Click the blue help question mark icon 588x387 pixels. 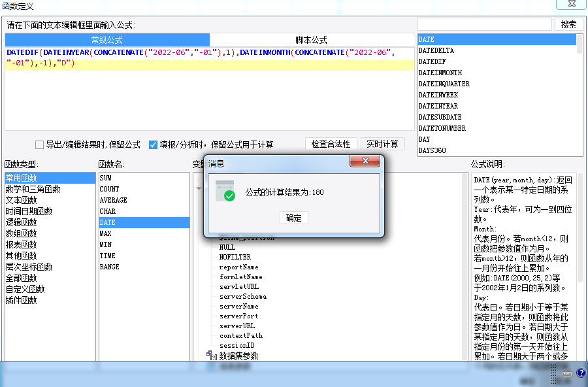(x=581, y=373)
